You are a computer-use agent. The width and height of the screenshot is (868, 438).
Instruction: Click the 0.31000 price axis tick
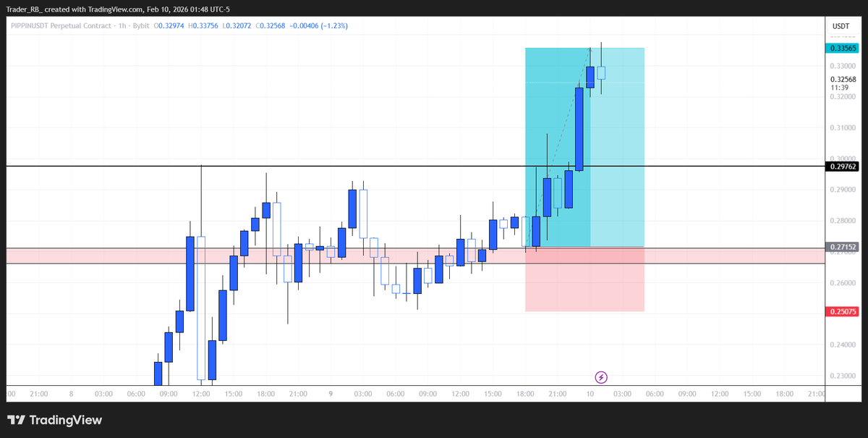843,127
